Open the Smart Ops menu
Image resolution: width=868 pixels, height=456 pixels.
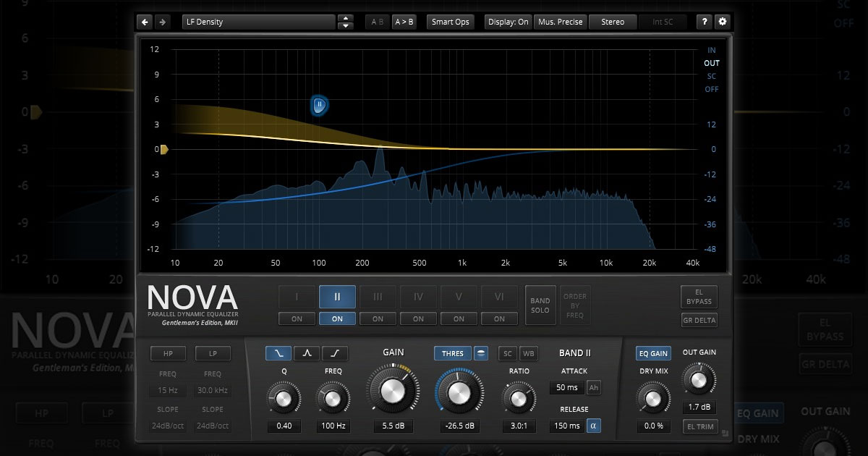451,22
